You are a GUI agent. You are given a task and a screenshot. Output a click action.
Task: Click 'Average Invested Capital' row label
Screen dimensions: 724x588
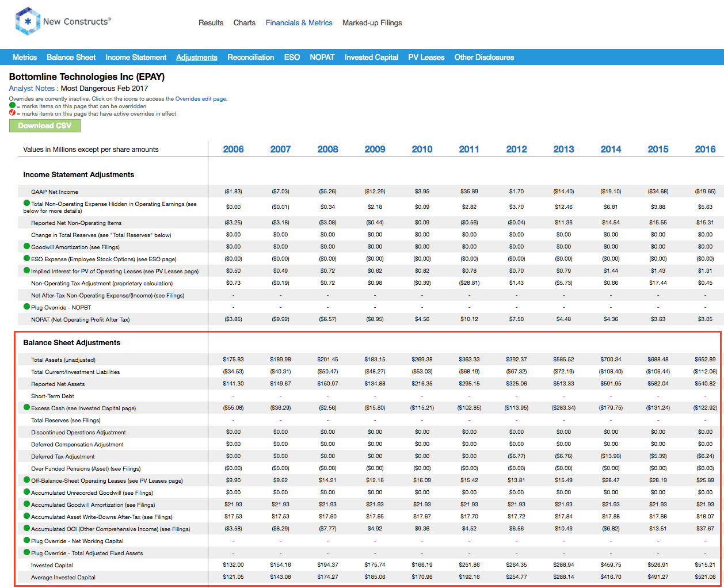(63, 578)
